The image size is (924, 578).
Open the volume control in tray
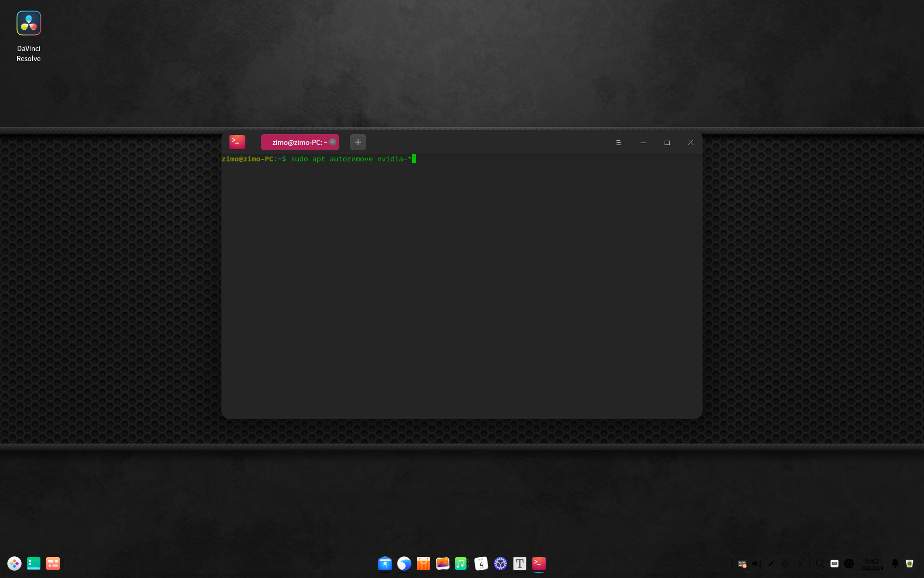click(x=757, y=564)
